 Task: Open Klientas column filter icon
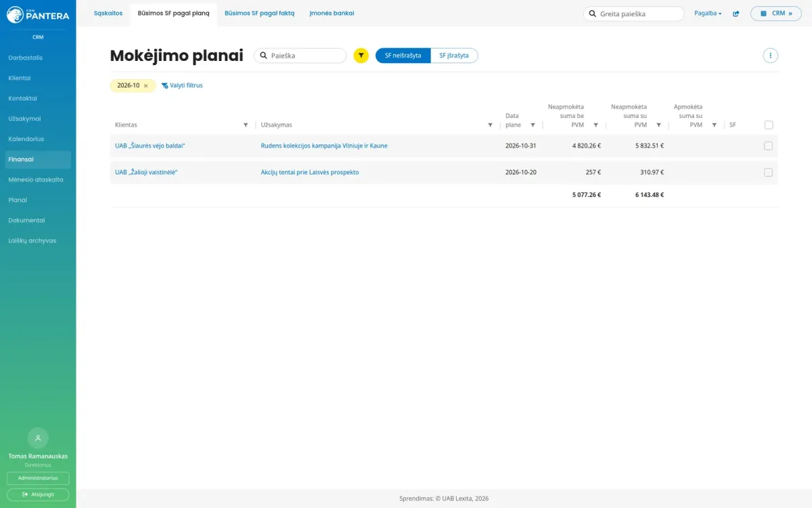[246, 125]
